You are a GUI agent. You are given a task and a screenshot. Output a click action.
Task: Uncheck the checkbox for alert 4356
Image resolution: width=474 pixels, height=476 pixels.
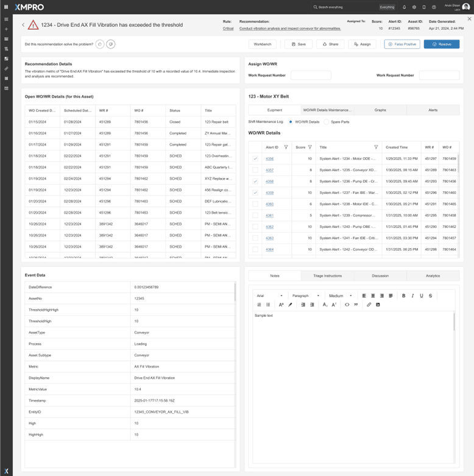(255, 158)
